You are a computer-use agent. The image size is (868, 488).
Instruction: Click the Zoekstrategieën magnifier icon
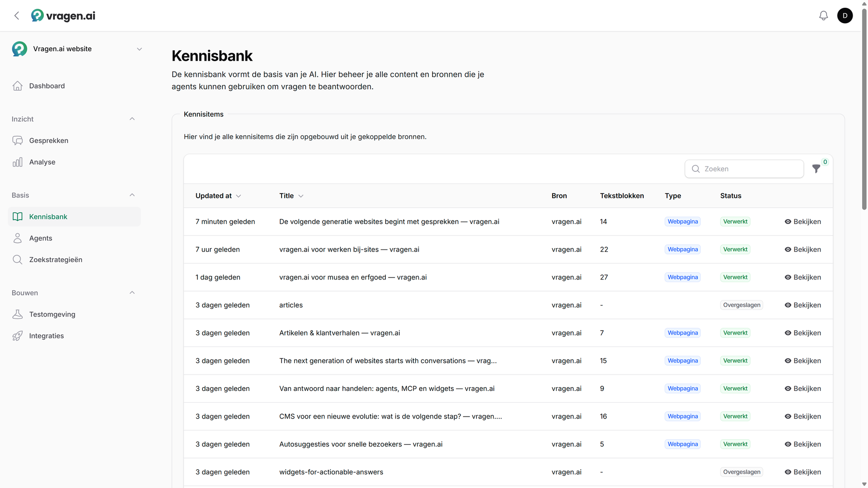(x=18, y=260)
